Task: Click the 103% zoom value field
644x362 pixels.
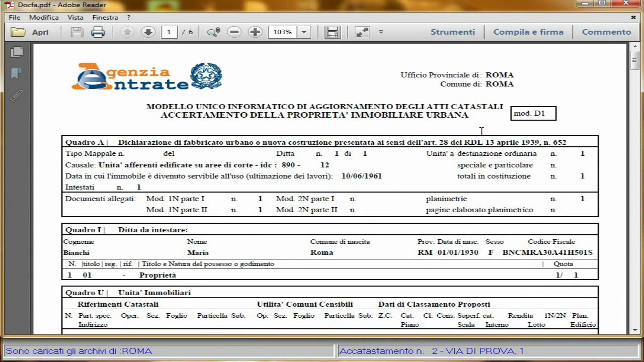Action: (x=283, y=32)
